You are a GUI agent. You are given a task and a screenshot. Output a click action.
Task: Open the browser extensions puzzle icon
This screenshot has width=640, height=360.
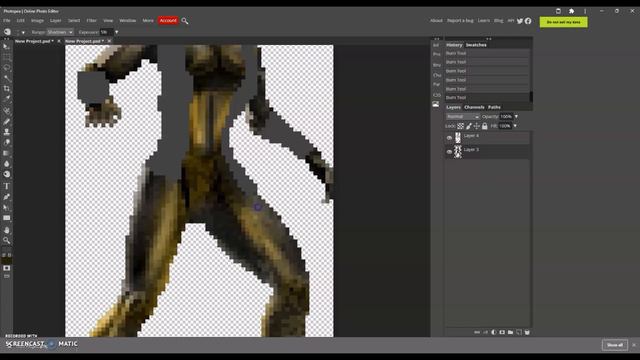571,11
